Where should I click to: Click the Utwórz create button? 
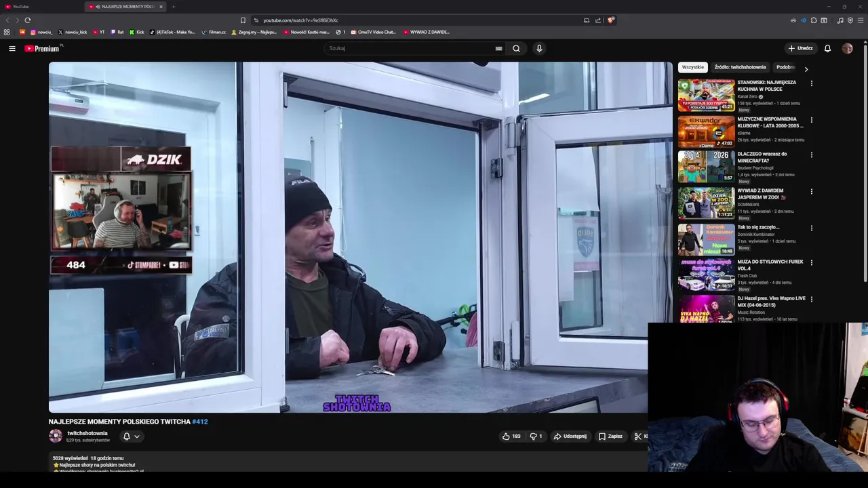click(800, 48)
